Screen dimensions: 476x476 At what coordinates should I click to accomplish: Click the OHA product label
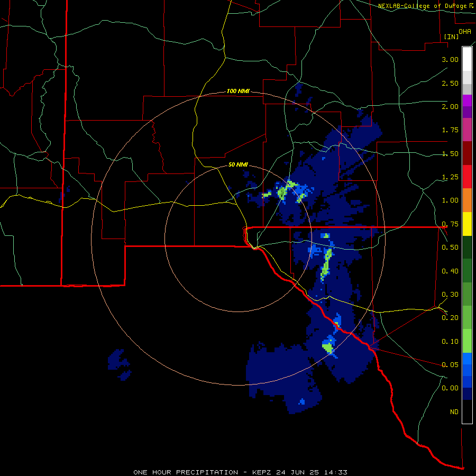pos(465,32)
